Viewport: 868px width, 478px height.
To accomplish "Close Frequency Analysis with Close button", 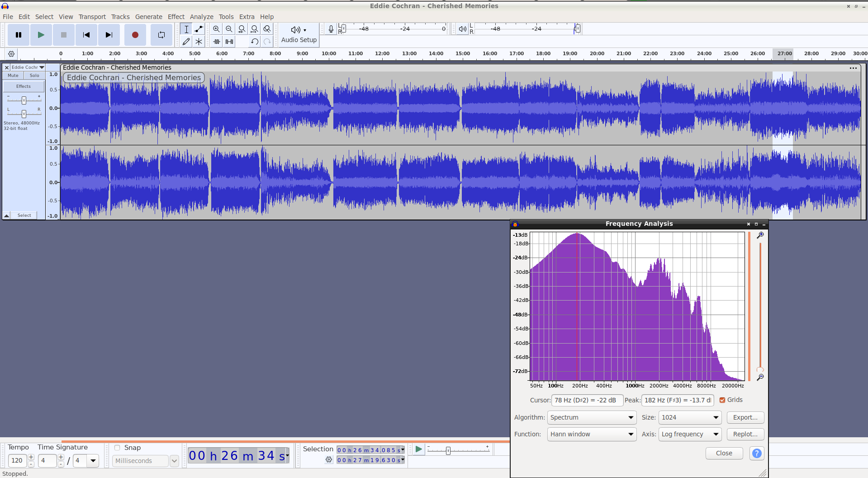I will [x=724, y=453].
